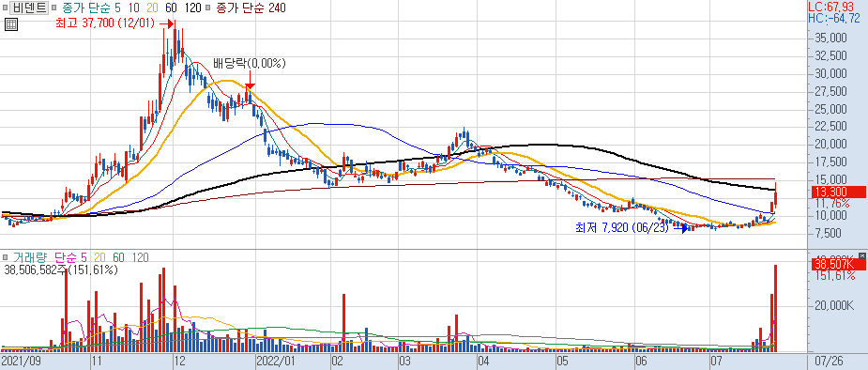
Task: Click the green 60 volume average label
Action: point(118,257)
